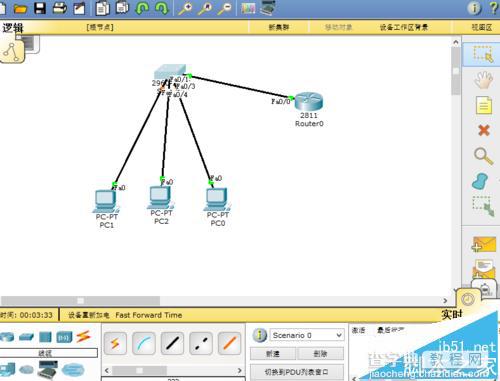The image size is (500, 381).
Task: Click 新集群 to create new cluster
Action: click(279, 27)
